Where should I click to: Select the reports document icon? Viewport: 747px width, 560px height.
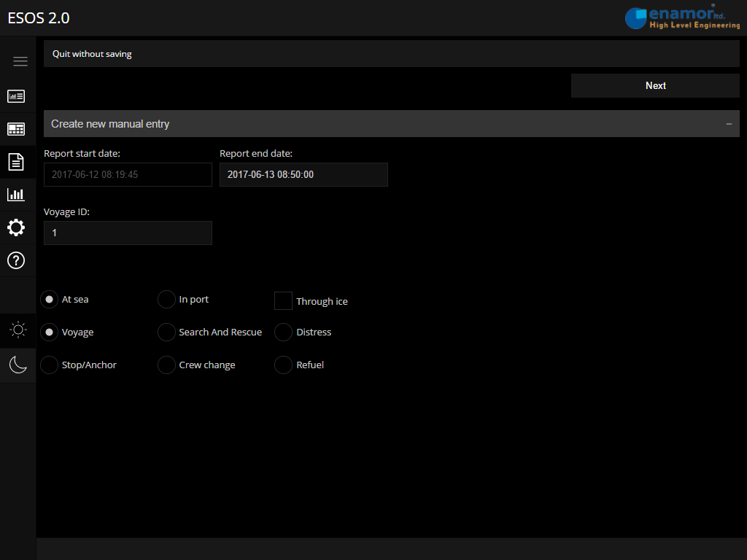point(16,162)
